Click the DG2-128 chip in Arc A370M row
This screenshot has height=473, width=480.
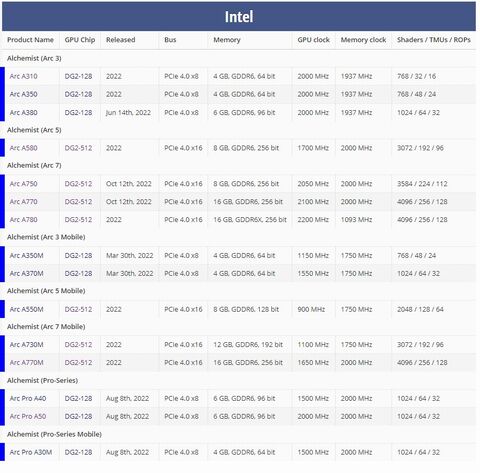[78, 274]
